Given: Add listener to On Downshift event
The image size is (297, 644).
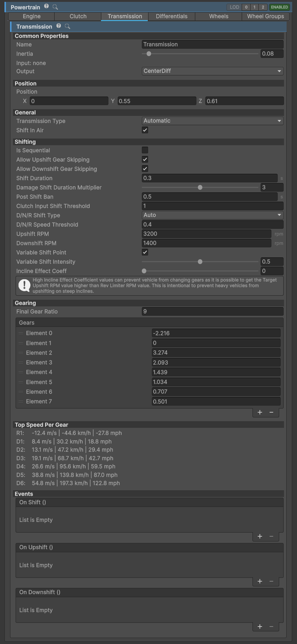Looking at the screenshot, I should click(260, 627).
